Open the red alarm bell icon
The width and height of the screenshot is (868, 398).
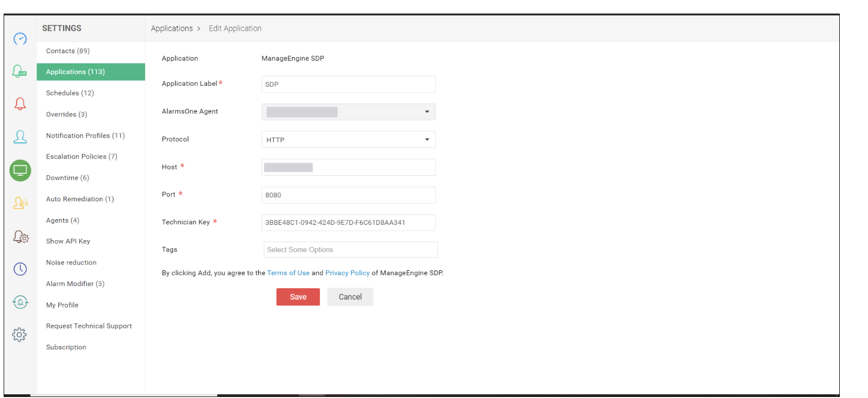coord(20,104)
